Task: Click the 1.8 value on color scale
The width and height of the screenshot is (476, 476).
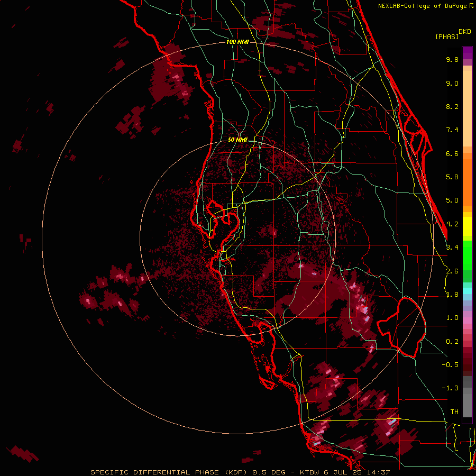Action: pos(452,295)
